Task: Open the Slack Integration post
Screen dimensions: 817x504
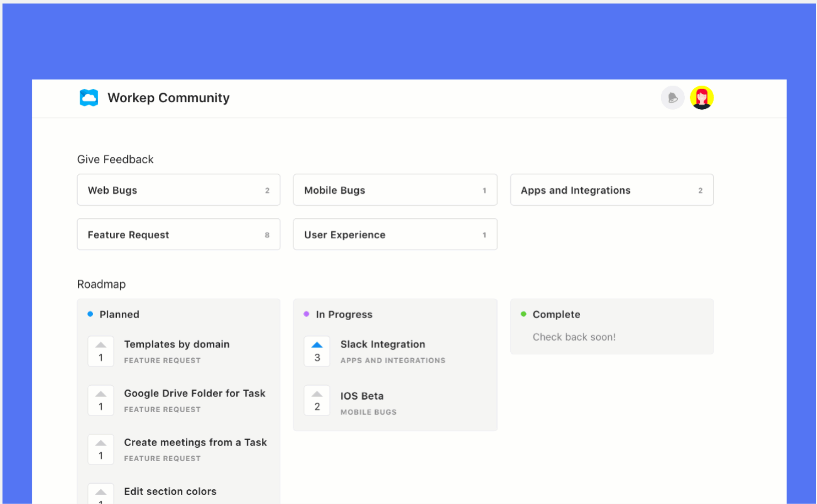Action: coord(383,344)
